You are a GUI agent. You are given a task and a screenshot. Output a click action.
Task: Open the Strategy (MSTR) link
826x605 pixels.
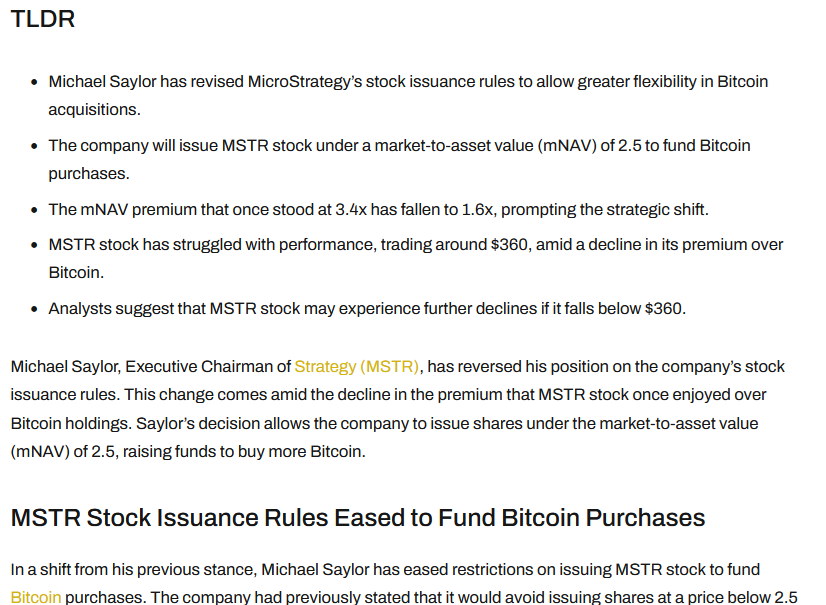(x=357, y=367)
